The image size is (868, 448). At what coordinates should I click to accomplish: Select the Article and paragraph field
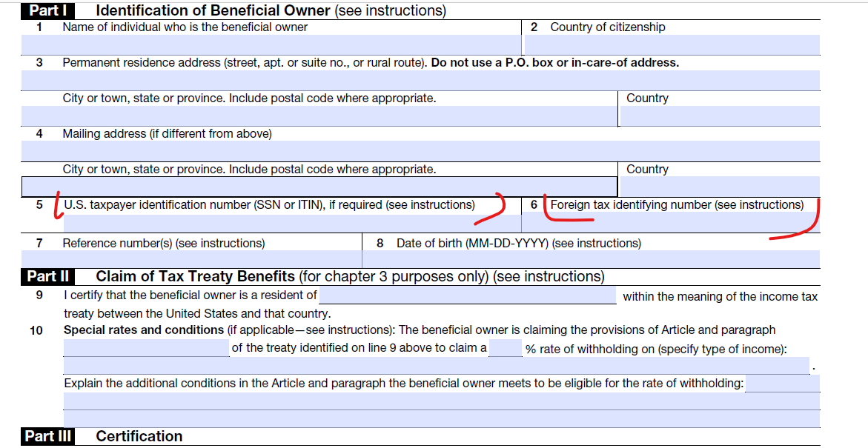click(x=146, y=348)
